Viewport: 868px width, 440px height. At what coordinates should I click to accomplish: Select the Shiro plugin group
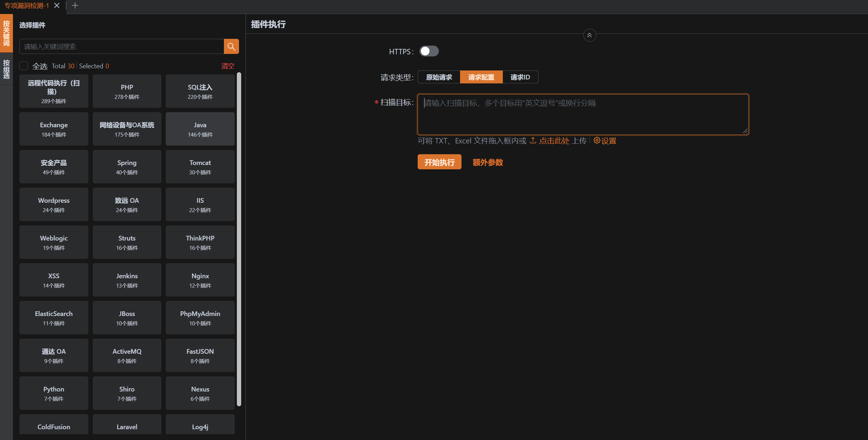(127, 393)
